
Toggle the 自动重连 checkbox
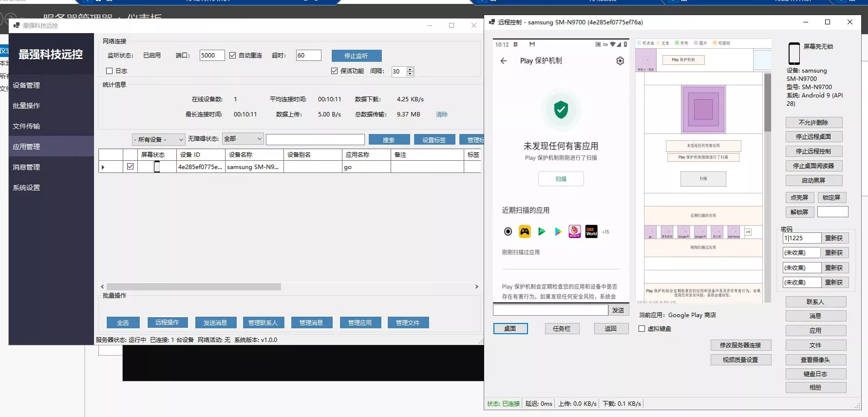click(x=233, y=55)
